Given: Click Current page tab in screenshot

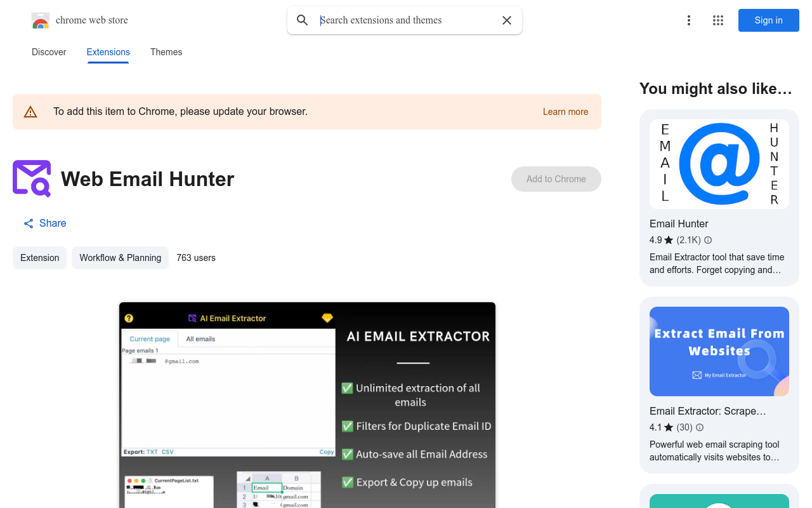Looking at the screenshot, I should pyautogui.click(x=150, y=339).
